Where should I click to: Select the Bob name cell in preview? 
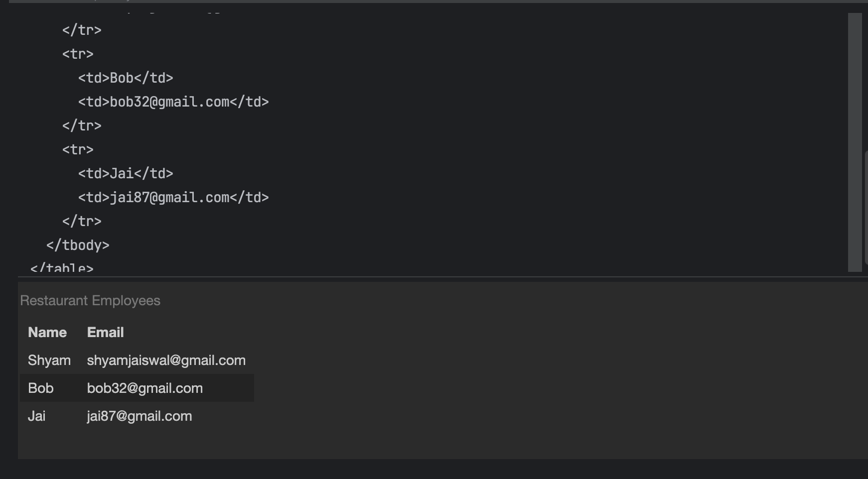tap(41, 388)
